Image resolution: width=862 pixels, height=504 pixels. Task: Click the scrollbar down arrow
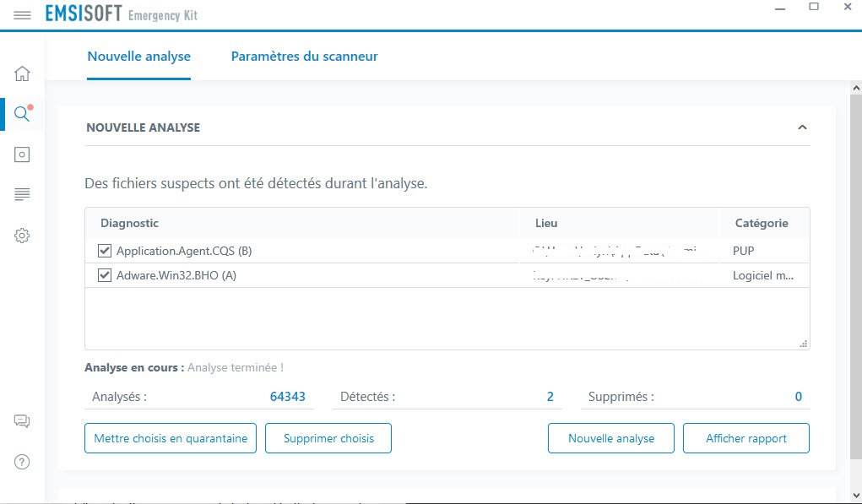pos(856,496)
